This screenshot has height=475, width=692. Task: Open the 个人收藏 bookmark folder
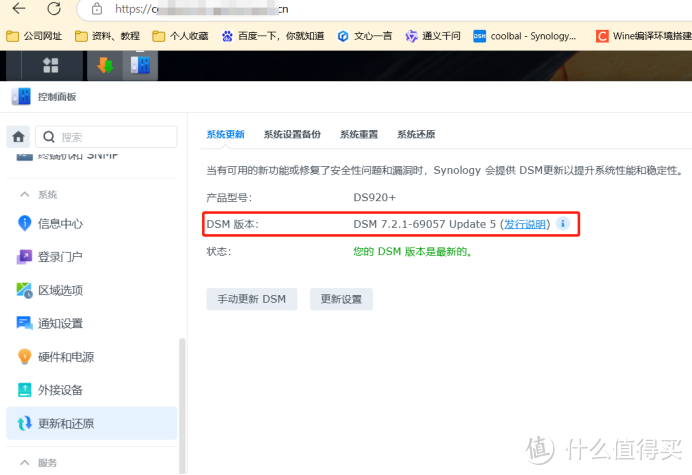click(x=180, y=36)
